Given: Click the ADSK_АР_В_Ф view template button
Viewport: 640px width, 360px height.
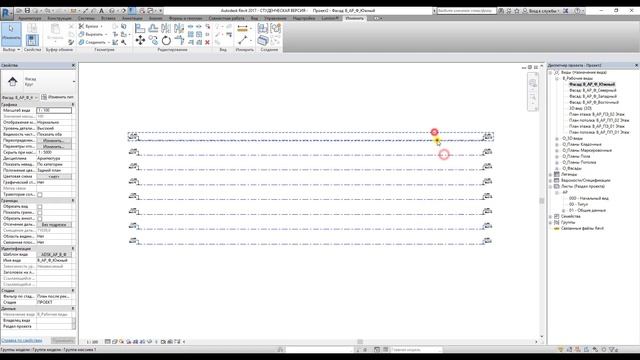Looking at the screenshot, I should tap(54, 254).
